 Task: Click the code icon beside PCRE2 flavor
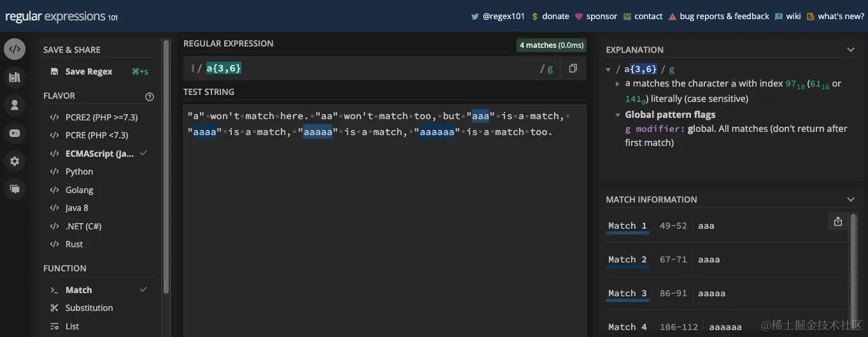[54, 117]
